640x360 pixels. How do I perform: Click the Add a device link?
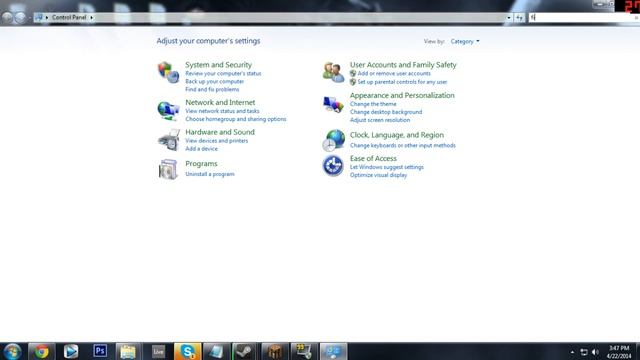[201, 149]
